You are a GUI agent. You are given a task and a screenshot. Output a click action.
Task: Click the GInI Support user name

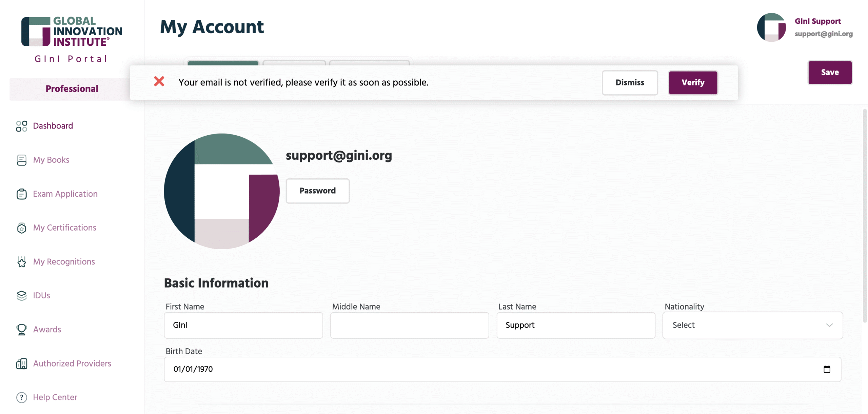(817, 21)
